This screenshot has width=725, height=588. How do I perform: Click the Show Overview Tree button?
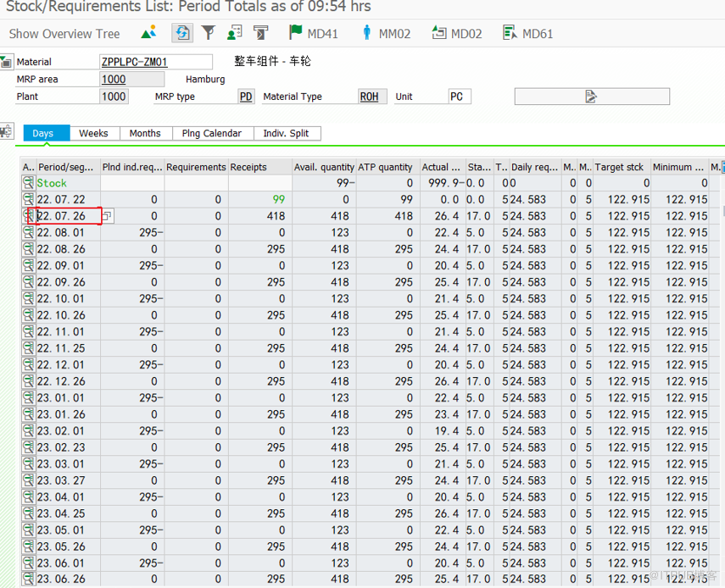tap(64, 34)
